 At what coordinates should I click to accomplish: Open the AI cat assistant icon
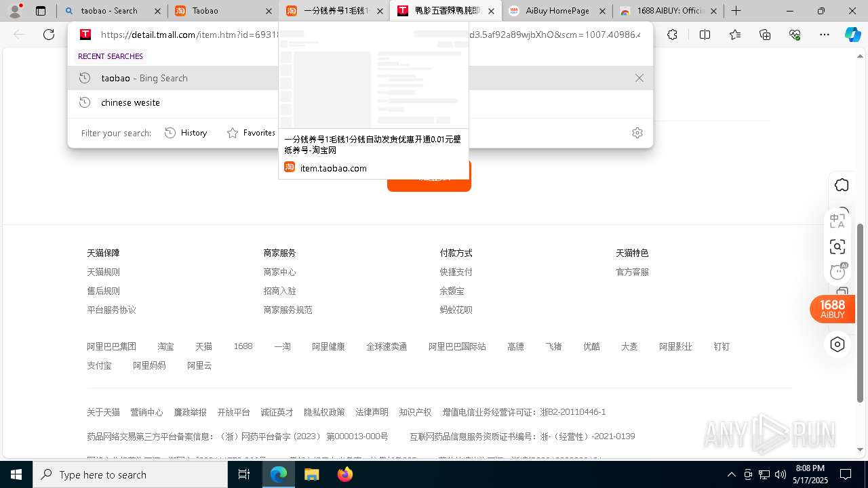tap(838, 272)
